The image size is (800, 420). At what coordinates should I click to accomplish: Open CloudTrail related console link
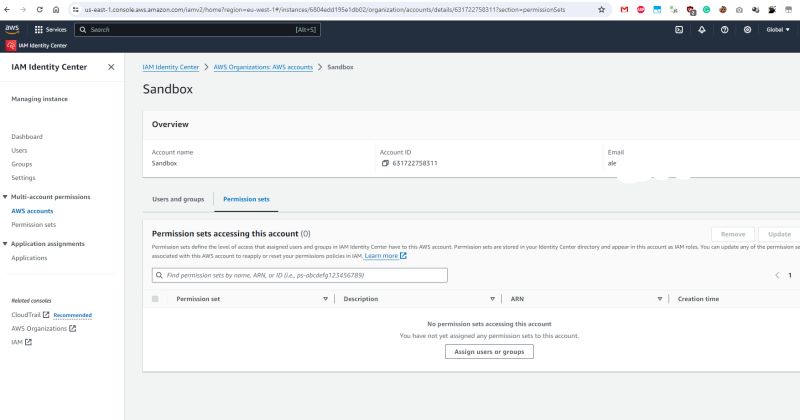point(30,315)
